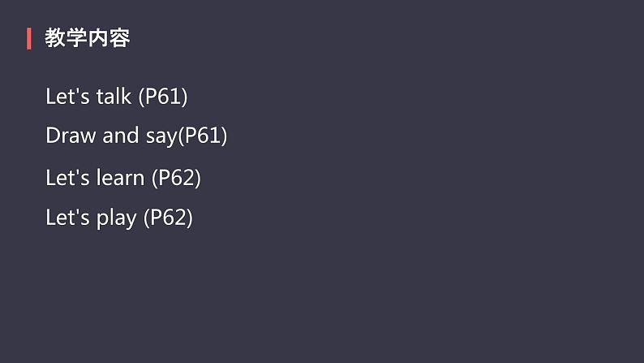Select the "Draw and say(P61)" line
The height and width of the screenshot is (363, 644).
(136, 136)
